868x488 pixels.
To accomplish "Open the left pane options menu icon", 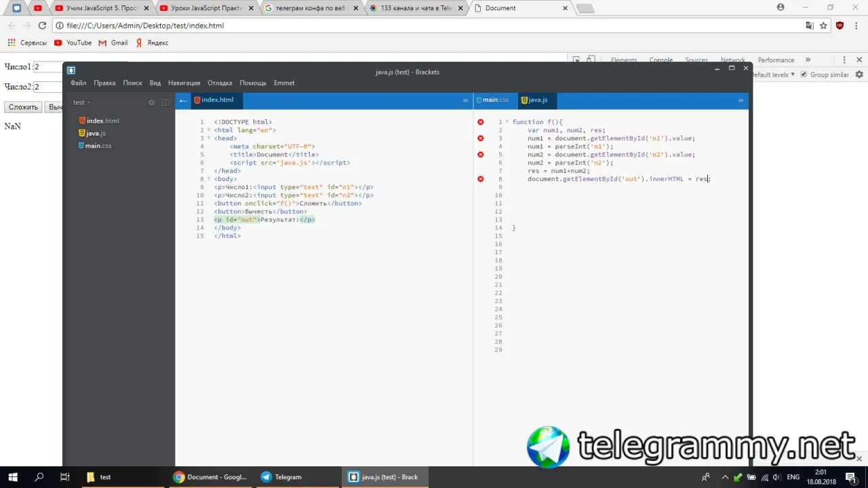I will tap(465, 100).
